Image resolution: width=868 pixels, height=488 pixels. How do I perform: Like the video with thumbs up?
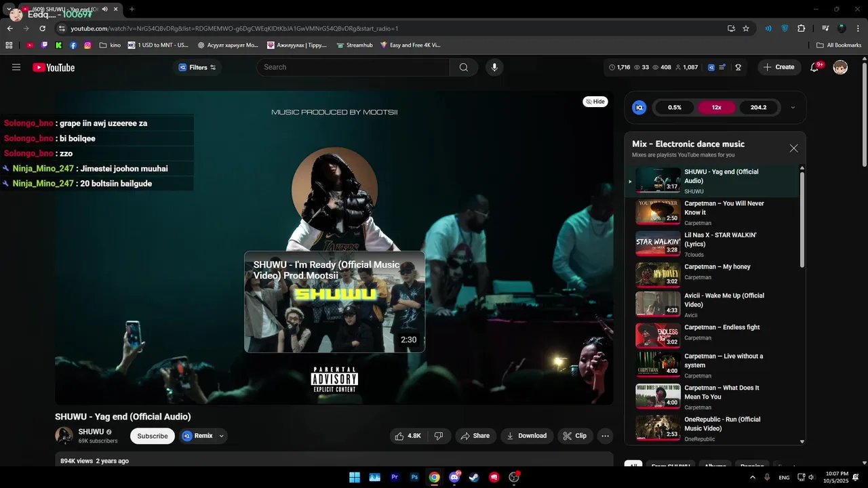coord(408,436)
